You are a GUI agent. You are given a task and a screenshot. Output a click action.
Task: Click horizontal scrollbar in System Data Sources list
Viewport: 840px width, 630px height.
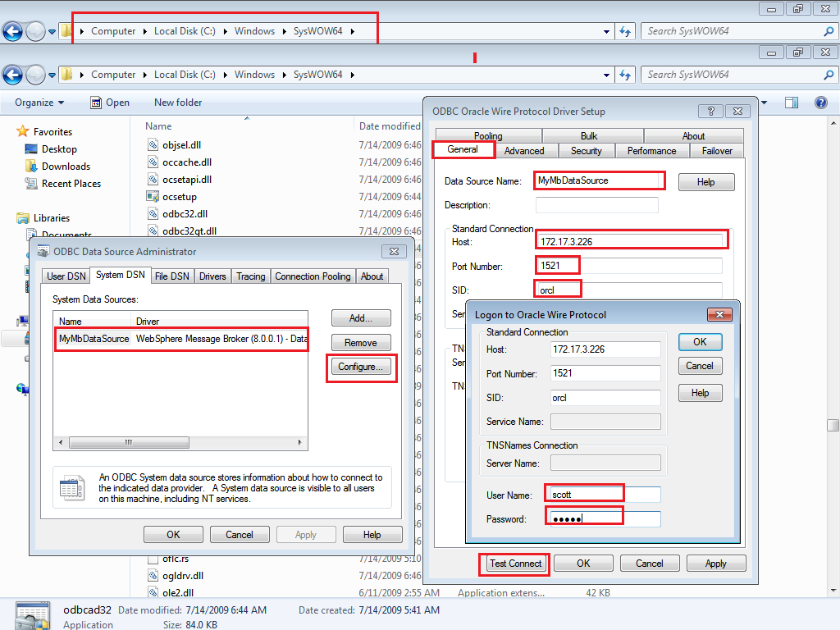(x=129, y=442)
